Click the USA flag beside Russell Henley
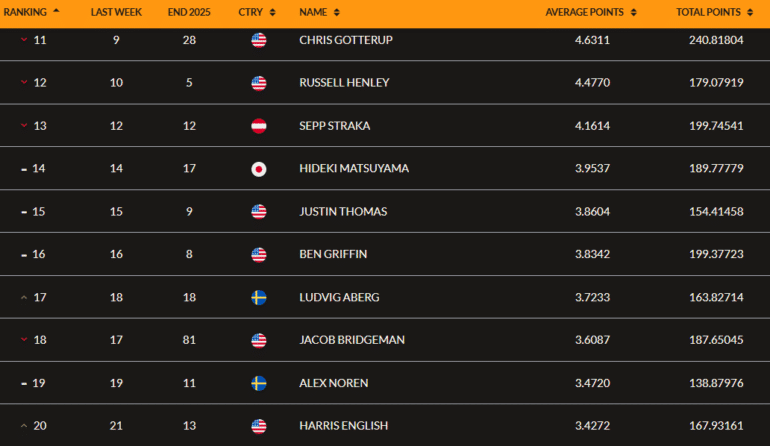 pos(259,83)
